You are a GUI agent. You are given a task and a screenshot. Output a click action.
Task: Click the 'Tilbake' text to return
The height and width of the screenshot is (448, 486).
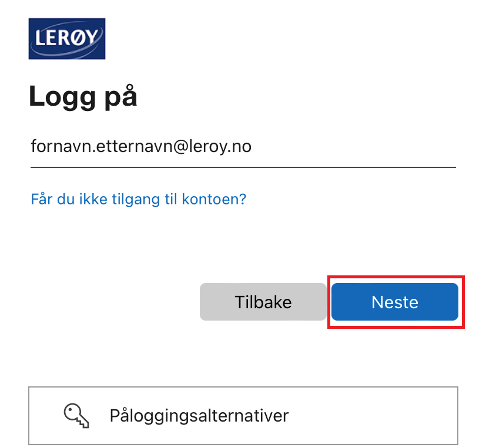(x=263, y=302)
